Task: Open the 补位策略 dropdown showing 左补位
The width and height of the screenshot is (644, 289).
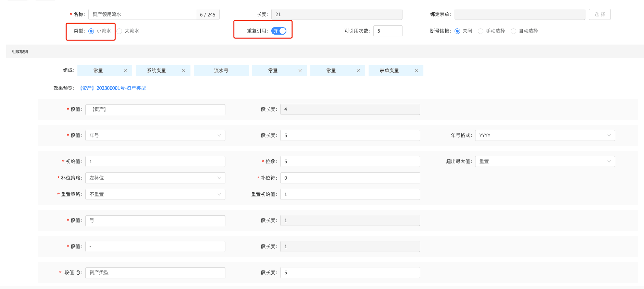Action: tap(155, 178)
